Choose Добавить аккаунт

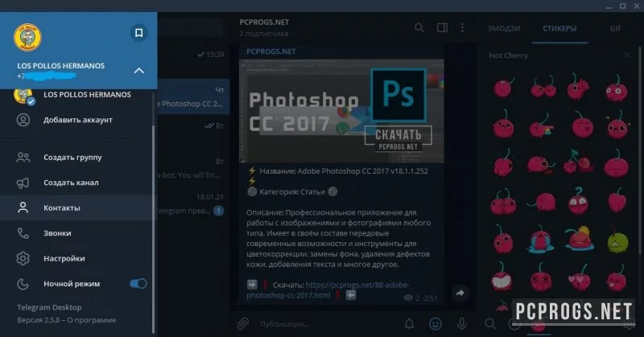coord(76,120)
